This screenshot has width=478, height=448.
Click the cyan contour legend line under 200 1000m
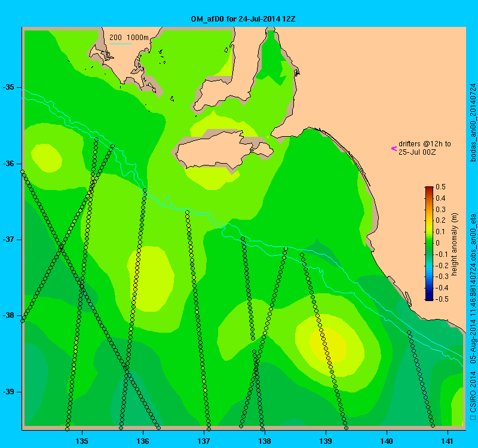coord(121,44)
